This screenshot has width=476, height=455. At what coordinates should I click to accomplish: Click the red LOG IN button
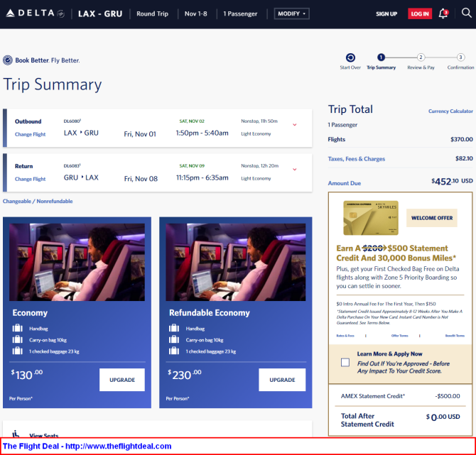420,13
